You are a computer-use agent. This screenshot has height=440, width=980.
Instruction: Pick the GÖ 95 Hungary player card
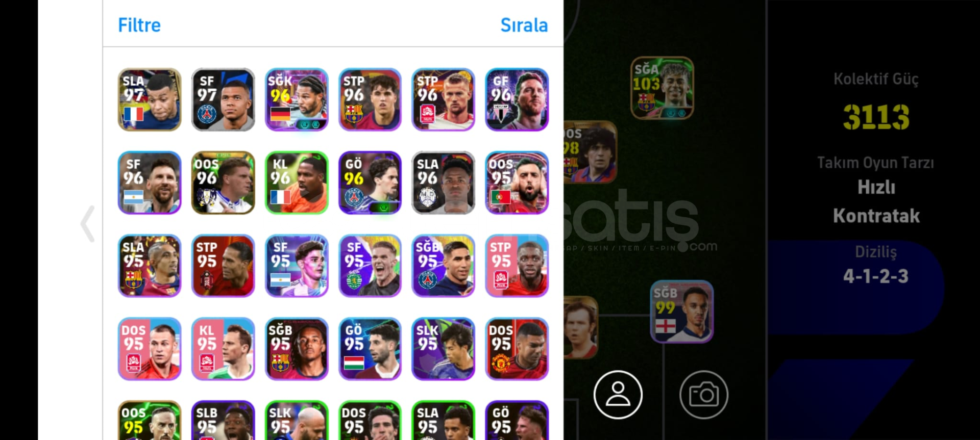[370, 349]
